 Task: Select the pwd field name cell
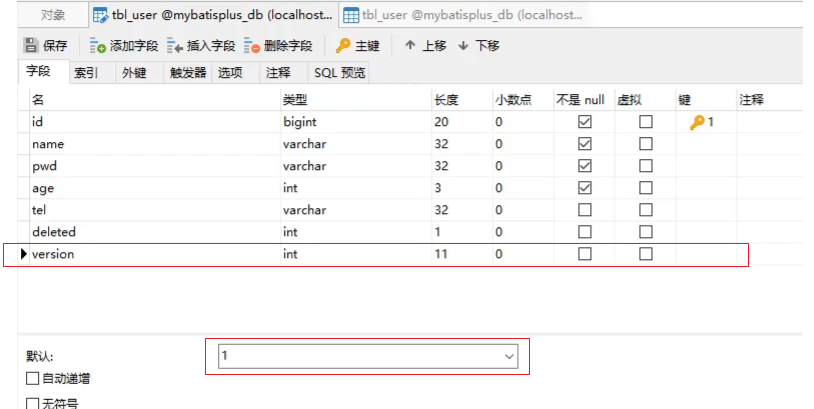point(155,166)
